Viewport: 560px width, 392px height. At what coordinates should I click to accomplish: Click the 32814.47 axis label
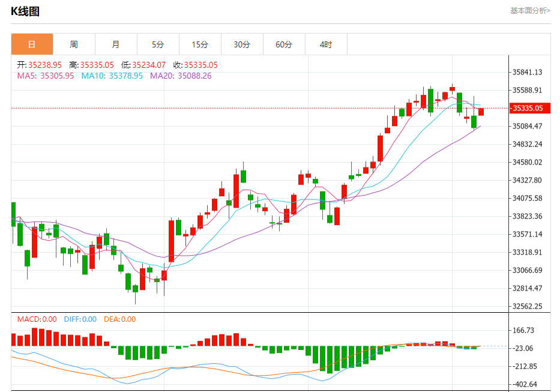point(527,288)
